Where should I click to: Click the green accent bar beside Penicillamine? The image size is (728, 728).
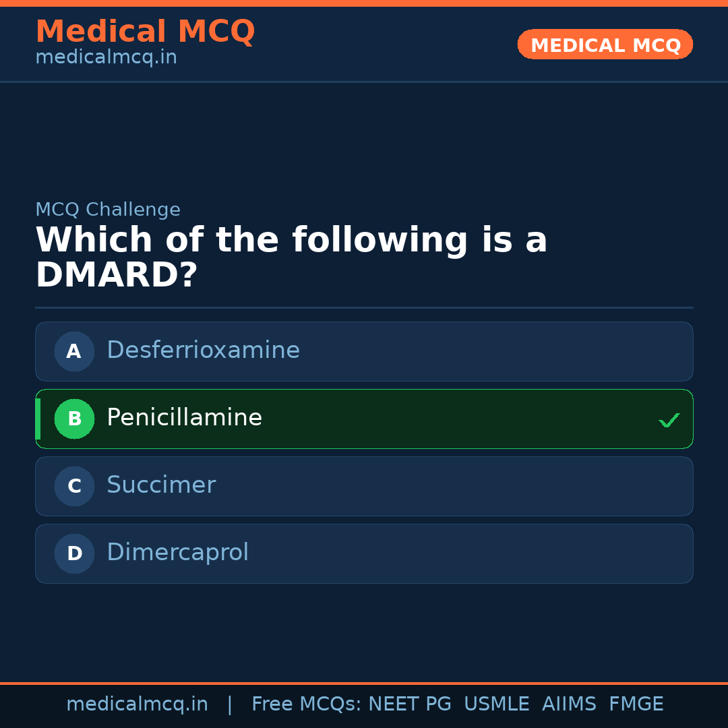point(38,419)
